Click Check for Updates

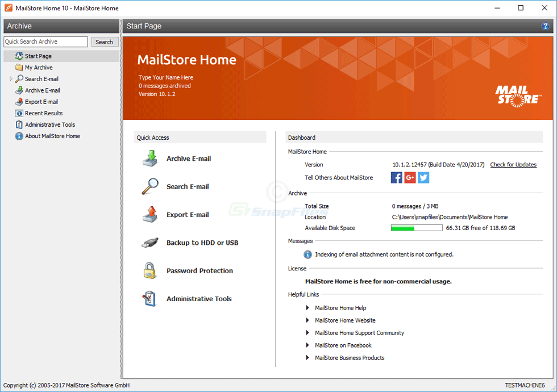click(x=513, y=164)
